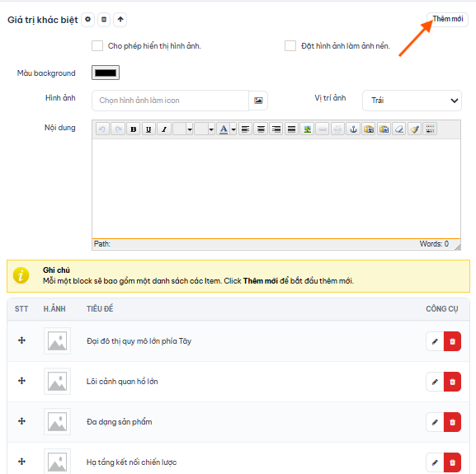
Task: Click the paste from Word icon
Action: 384,129
